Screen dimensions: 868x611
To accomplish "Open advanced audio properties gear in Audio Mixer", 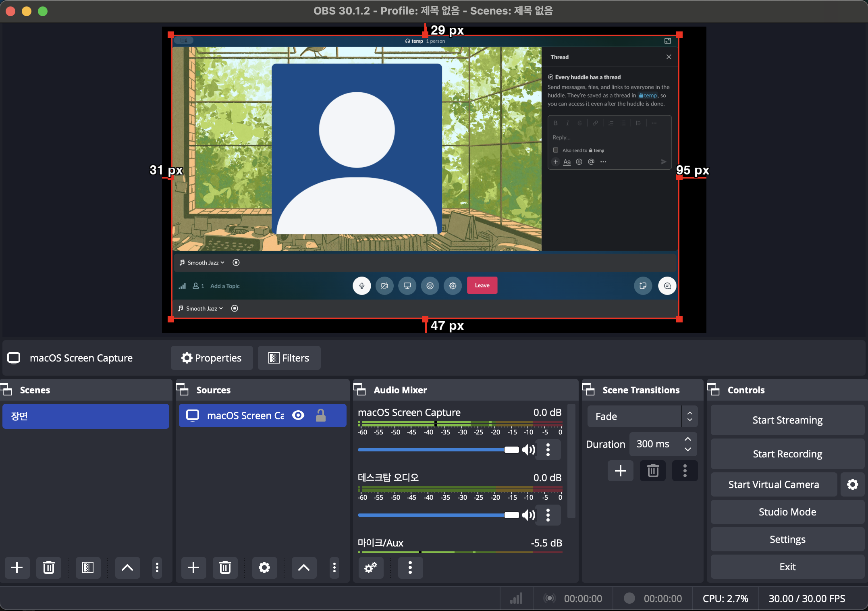I will pos(371,568).
